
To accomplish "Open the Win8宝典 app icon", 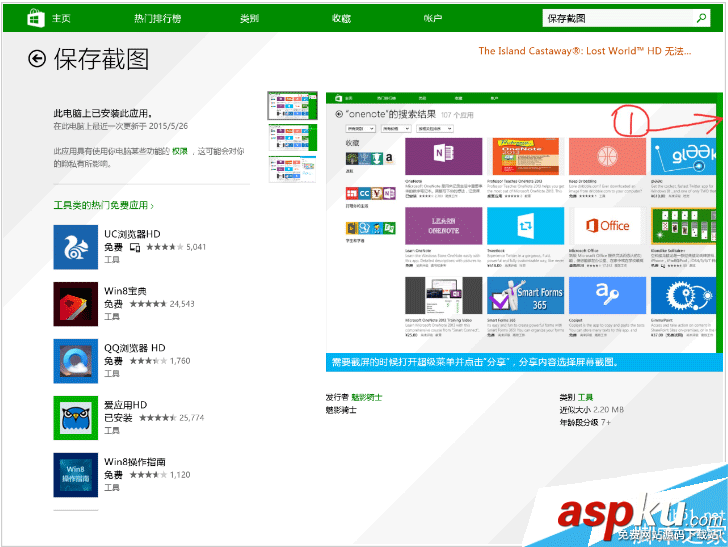I will (76, 304).
